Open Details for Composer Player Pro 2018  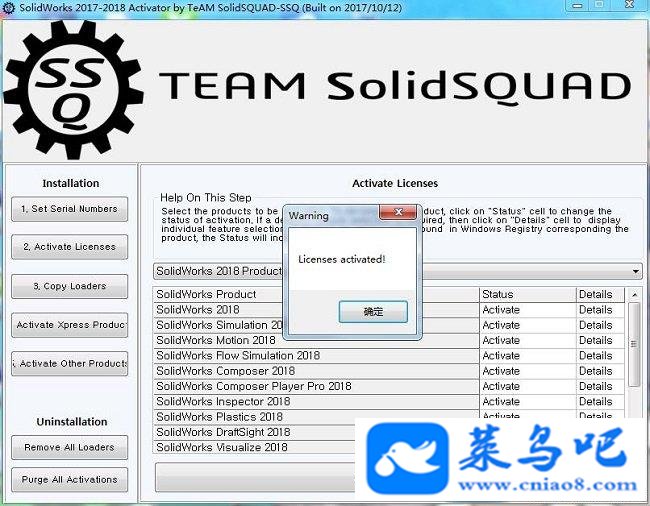point(600,387)
